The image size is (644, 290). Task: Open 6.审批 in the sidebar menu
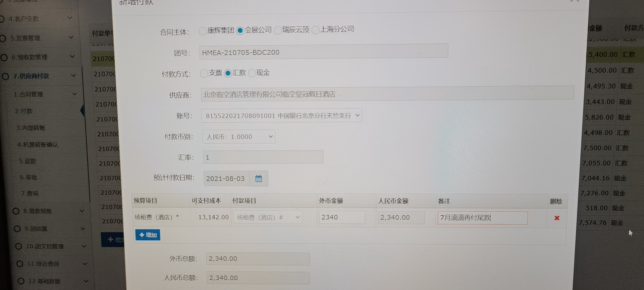[x=29, y=178]
